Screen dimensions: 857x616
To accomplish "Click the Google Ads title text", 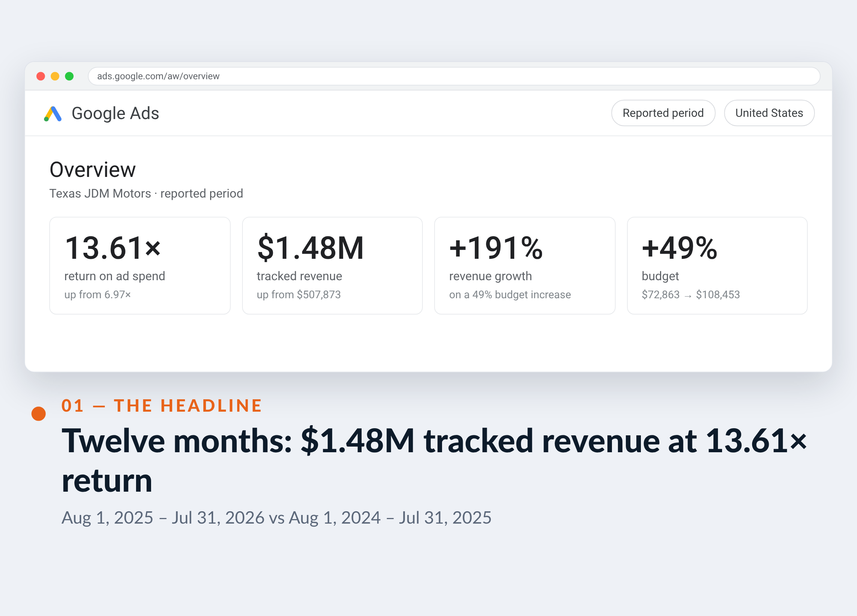I will coord(115,113).
